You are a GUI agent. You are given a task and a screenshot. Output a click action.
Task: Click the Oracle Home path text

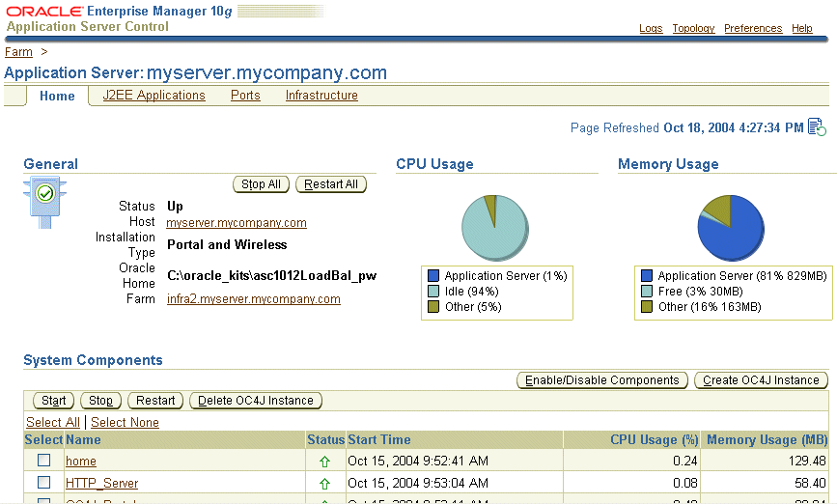click(271, 275)
